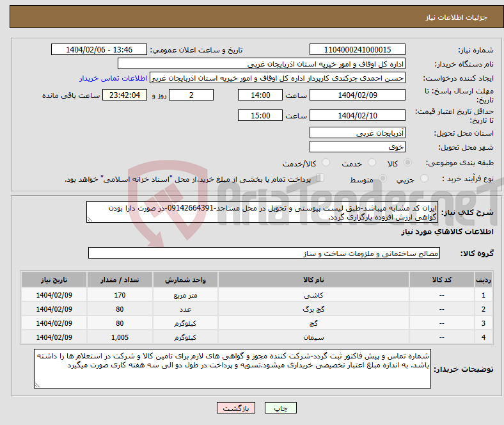Click the page title جزئیات اطلاعات نیاز

coord(456,17)
